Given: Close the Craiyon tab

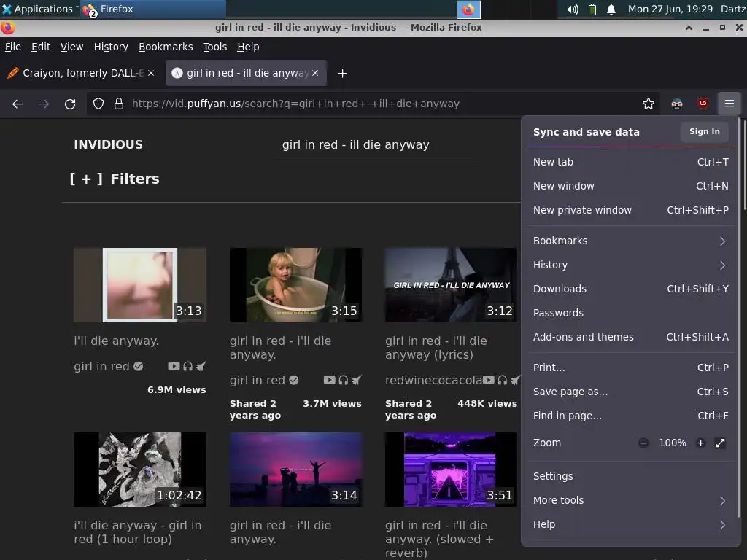Looking at the screenshot, I should tap(151, 73).
